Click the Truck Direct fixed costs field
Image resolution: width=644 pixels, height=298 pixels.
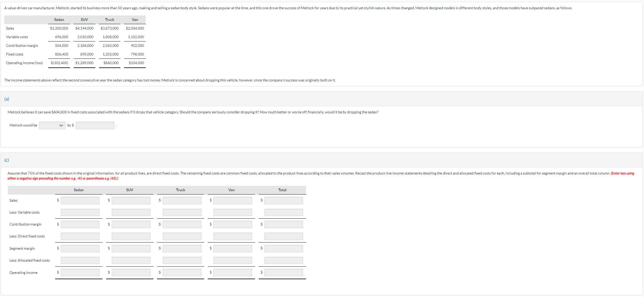point(182,236)
